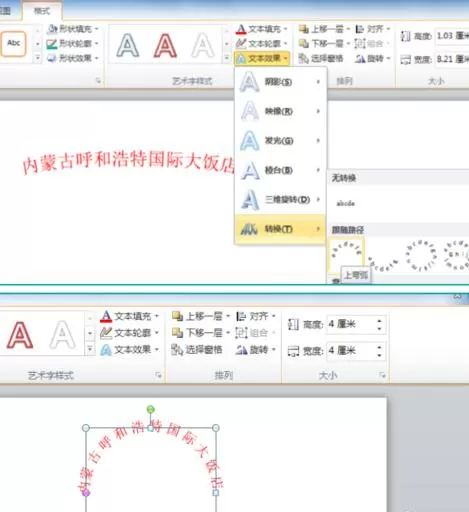Open 大小 dialog launcher in lower ribbon
Image resolution: width=469 pixels, height=512 pixels.
pyautogui.click(x=382, y=375)
